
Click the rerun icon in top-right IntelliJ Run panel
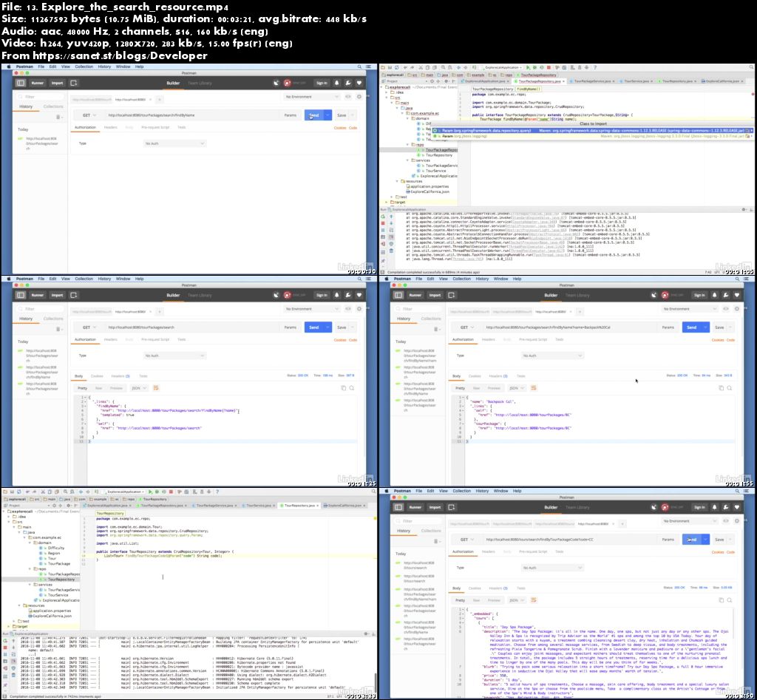coord(384,217)
